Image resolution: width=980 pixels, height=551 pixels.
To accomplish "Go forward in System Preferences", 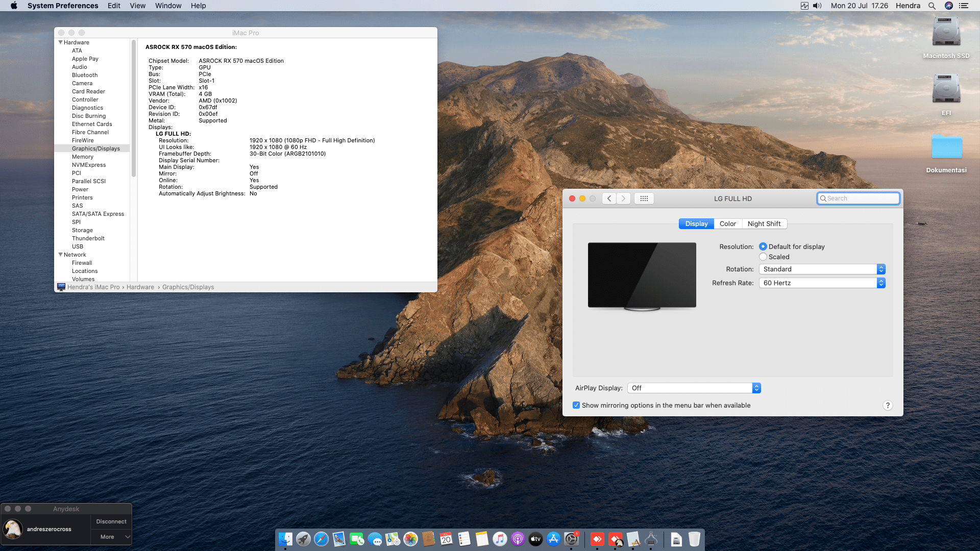I will 623,198.
